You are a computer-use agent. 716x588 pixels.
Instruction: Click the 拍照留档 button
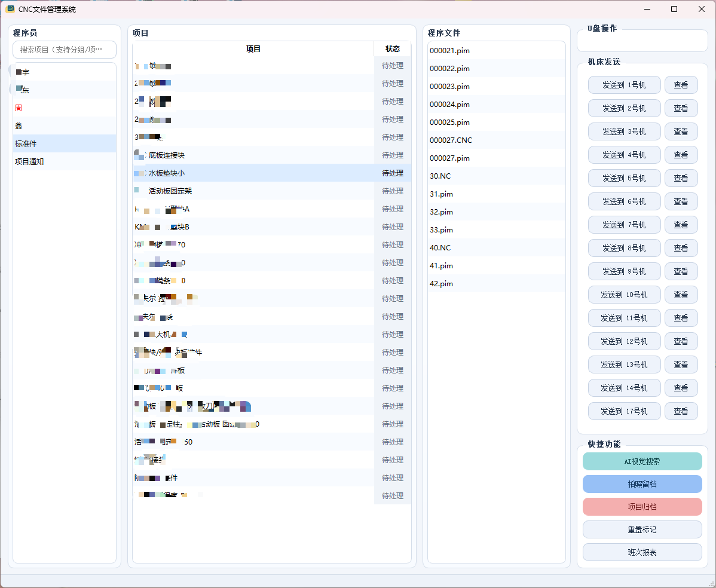tap(642, 484)
